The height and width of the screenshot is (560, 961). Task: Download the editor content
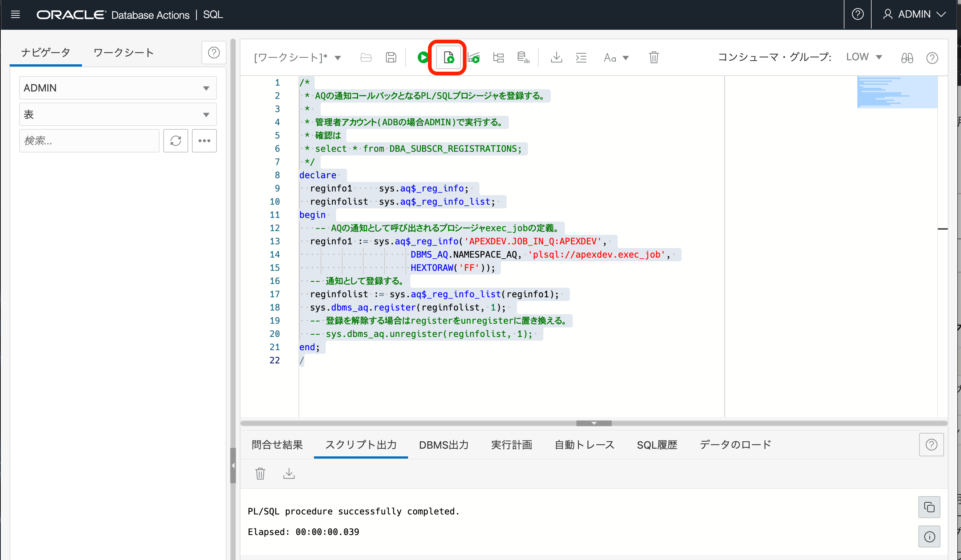click(x=556, y=58)
